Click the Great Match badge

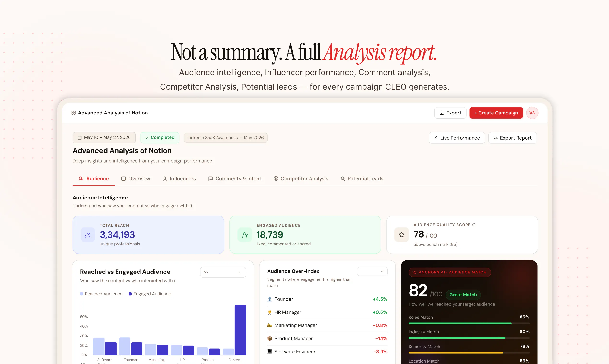(463, 295)
